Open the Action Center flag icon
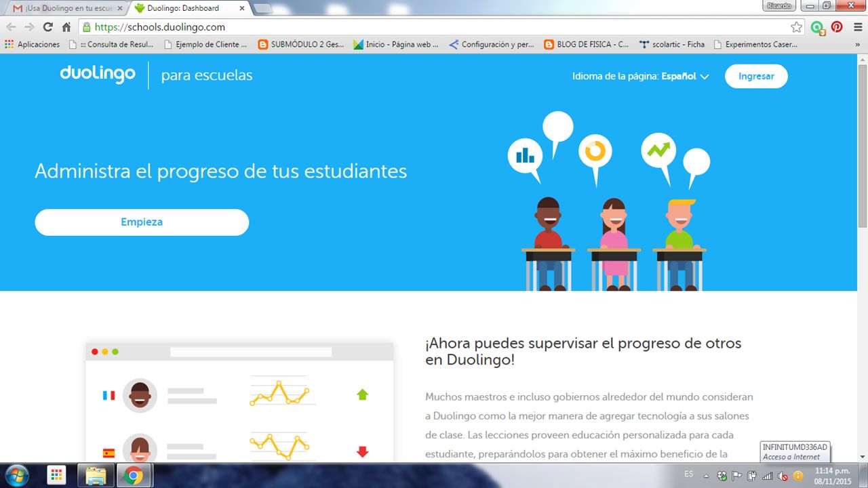This screenshot has width=868, height=488. pos(738,476)
